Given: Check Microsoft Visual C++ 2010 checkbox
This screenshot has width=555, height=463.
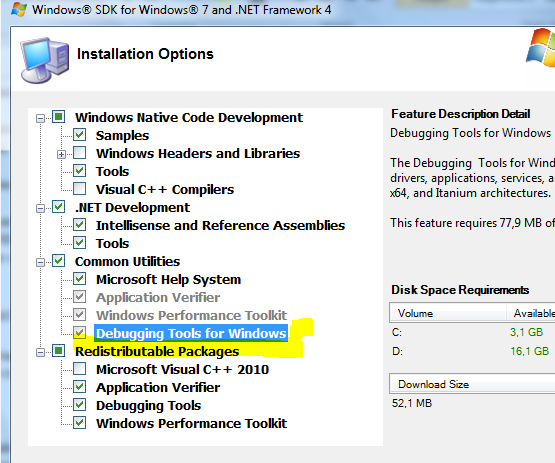Looking at the screenshot, I should [x=80, y=369].
